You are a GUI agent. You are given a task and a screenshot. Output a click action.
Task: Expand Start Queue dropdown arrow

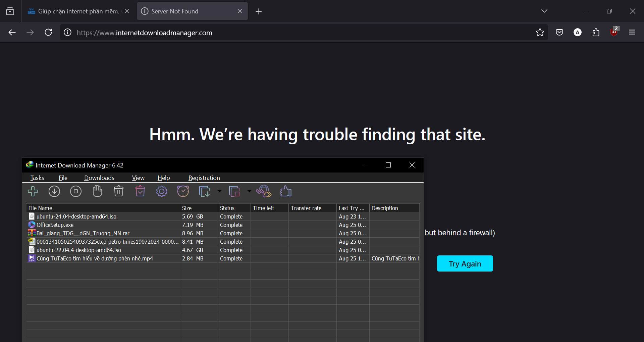pyautogui.click(x=219, y=191)
